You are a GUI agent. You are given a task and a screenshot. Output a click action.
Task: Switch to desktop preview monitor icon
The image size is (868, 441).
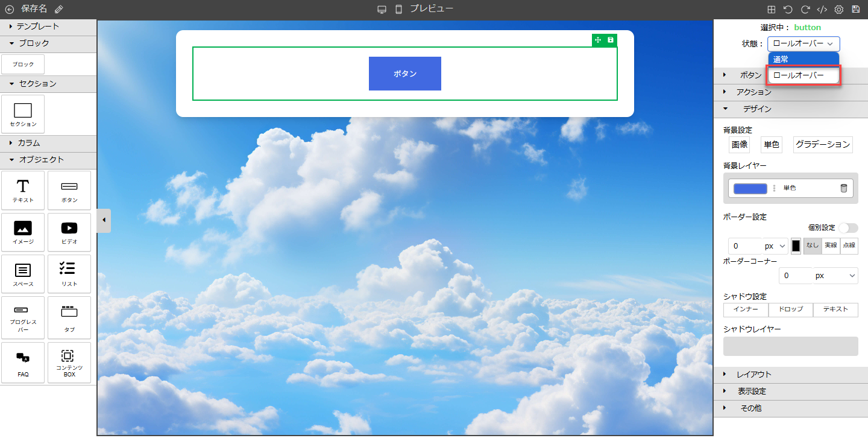(x=382, y=10)
